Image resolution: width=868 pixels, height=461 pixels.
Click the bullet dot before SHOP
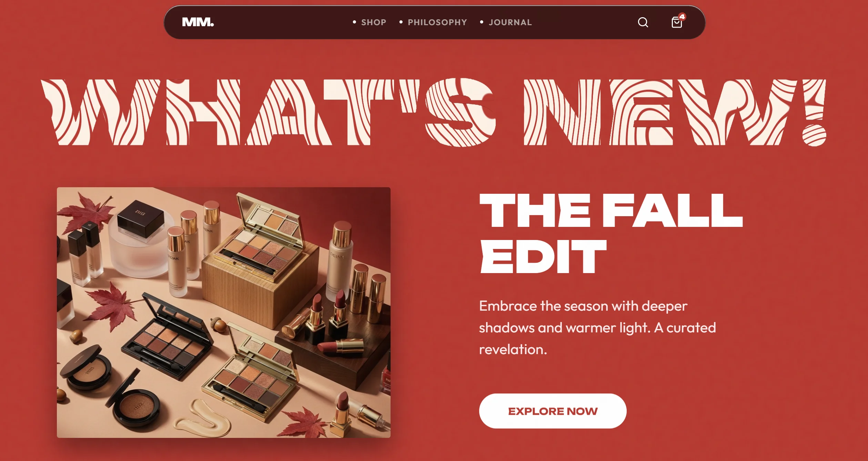point(354,22)
